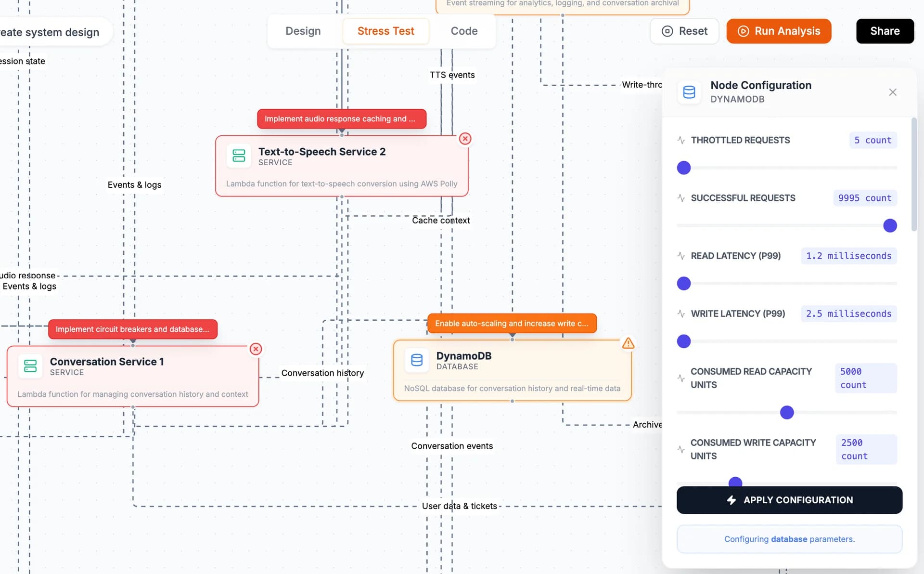Image resolution: width=924 pixels, height=574 pixels.
Task: Click the database icon on DynamoDB canvas node
Action: [x=417, y=360]
